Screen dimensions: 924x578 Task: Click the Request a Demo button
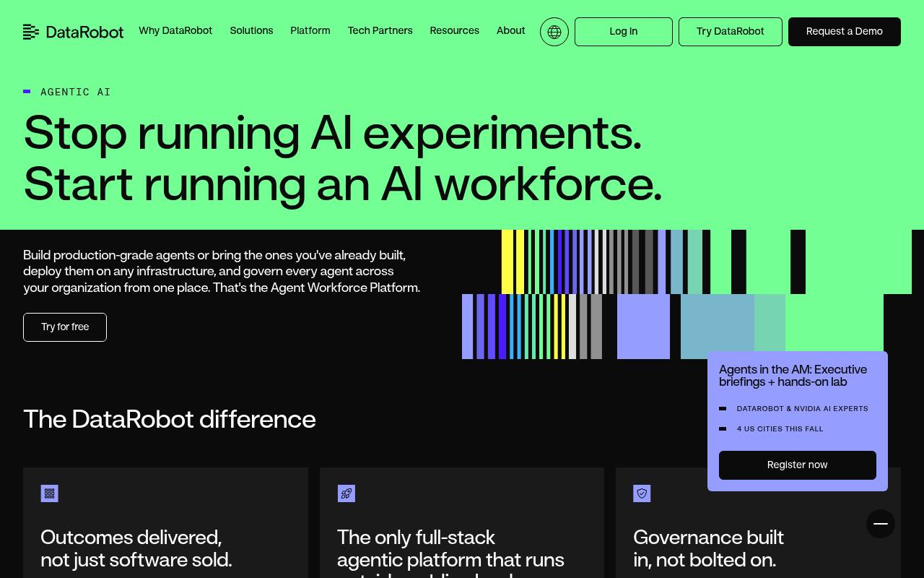(845, 32)
